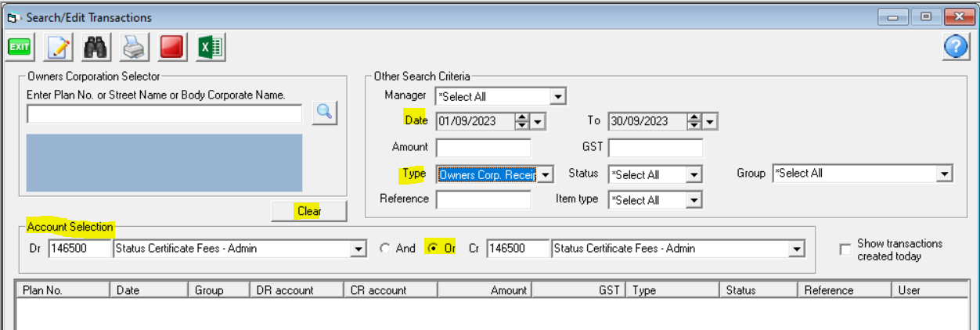980x330 pixels.
Task: Click the Amount input field
Action: pos(483,147)
